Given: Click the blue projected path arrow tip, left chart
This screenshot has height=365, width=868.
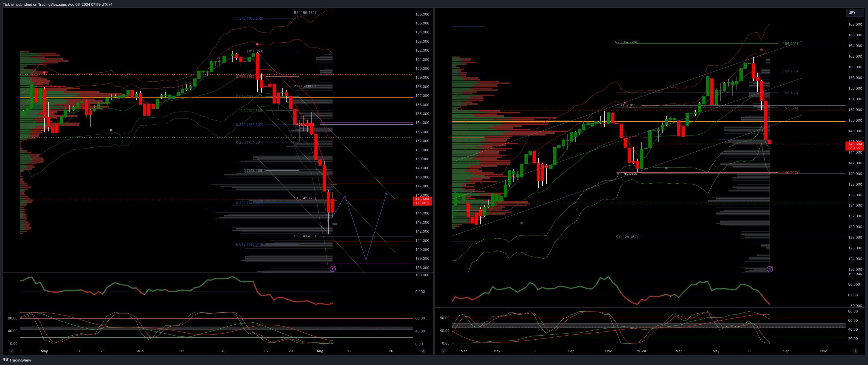Looking at the screenshot, I should (386, 193).
